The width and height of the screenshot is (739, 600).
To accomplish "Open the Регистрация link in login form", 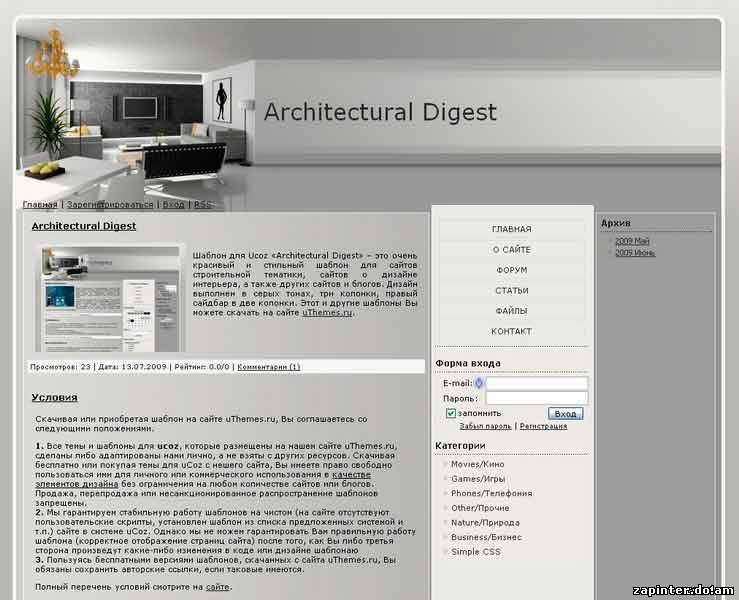I will click(x=543, y=426).
